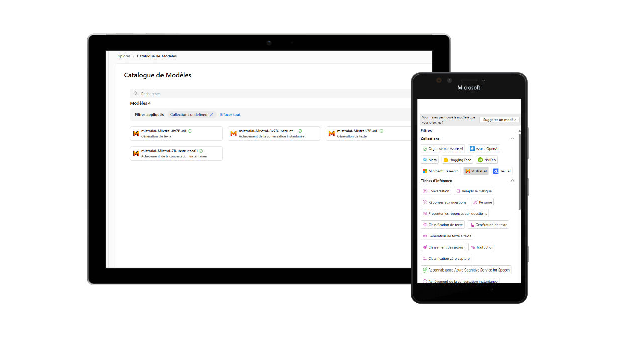This screenshot has height=362, width=644.
Task: Toggle the Meta collection filter
Action: click(430, 160)
